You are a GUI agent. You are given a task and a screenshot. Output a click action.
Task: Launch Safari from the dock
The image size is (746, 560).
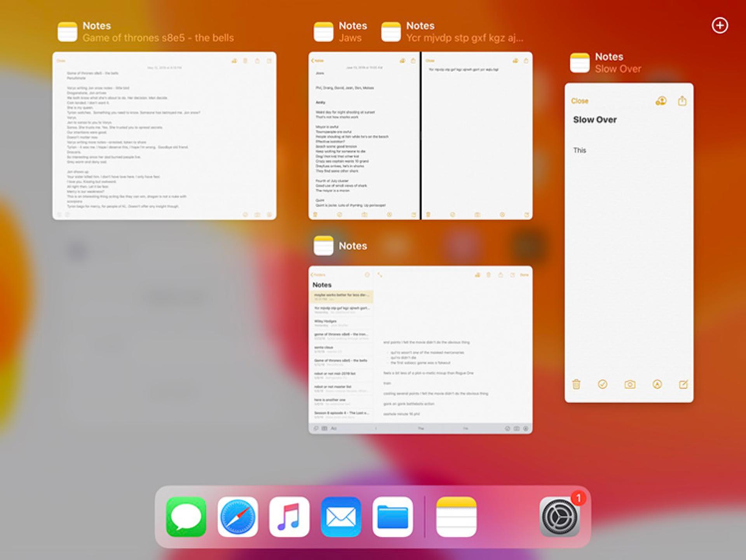tap(238, 517)
